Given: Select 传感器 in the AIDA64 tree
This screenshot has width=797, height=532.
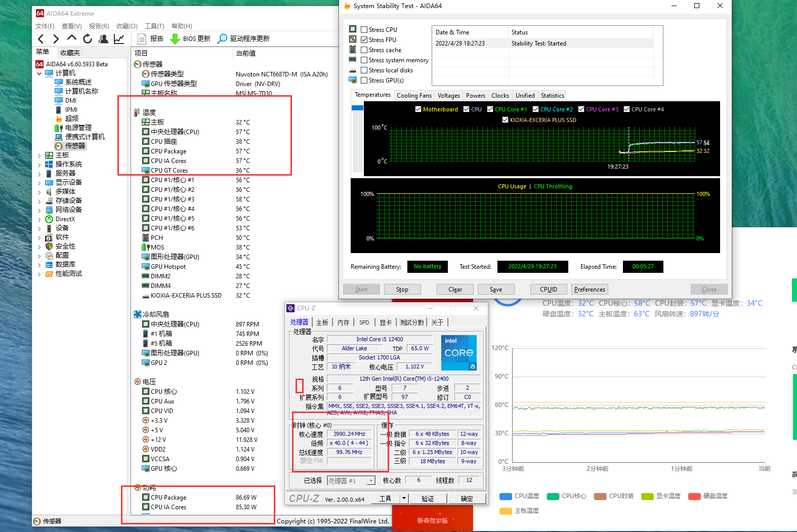Looking at the screenshot, I should tap(75, 146).
